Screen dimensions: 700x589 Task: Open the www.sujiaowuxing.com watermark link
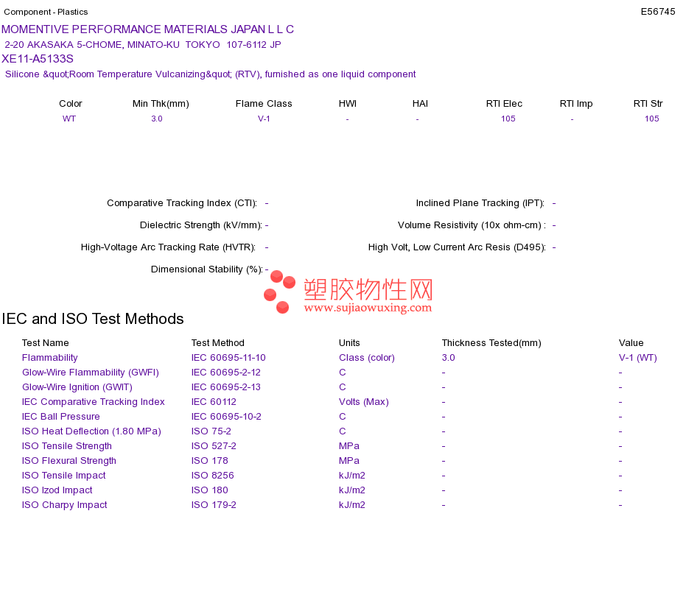(x=368, y=308)
